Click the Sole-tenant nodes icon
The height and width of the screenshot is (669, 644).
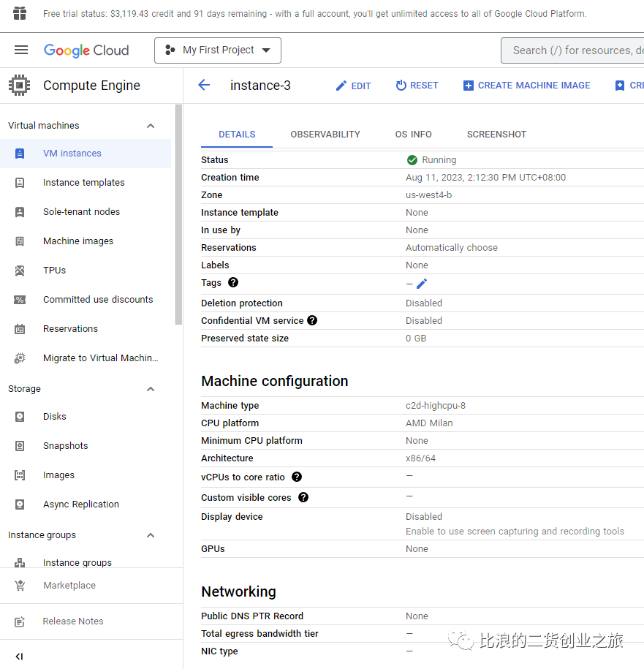[x=20, y=212]
